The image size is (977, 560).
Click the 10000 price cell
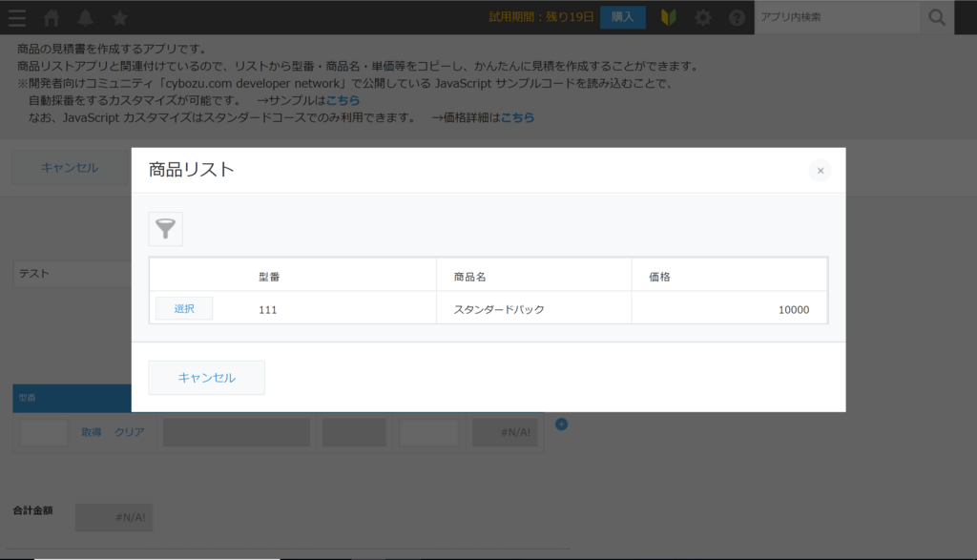(793, 310)
